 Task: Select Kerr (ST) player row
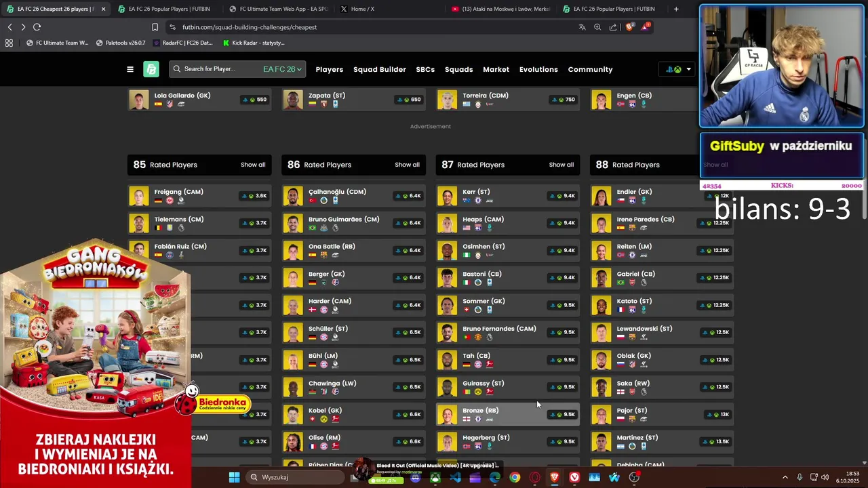[508, 196]
